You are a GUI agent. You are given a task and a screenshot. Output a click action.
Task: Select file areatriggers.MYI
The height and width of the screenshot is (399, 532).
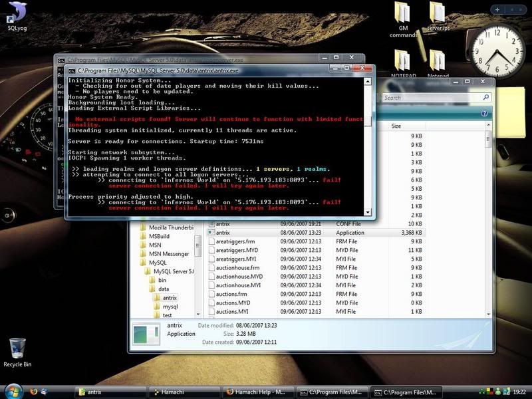point(236,259)
